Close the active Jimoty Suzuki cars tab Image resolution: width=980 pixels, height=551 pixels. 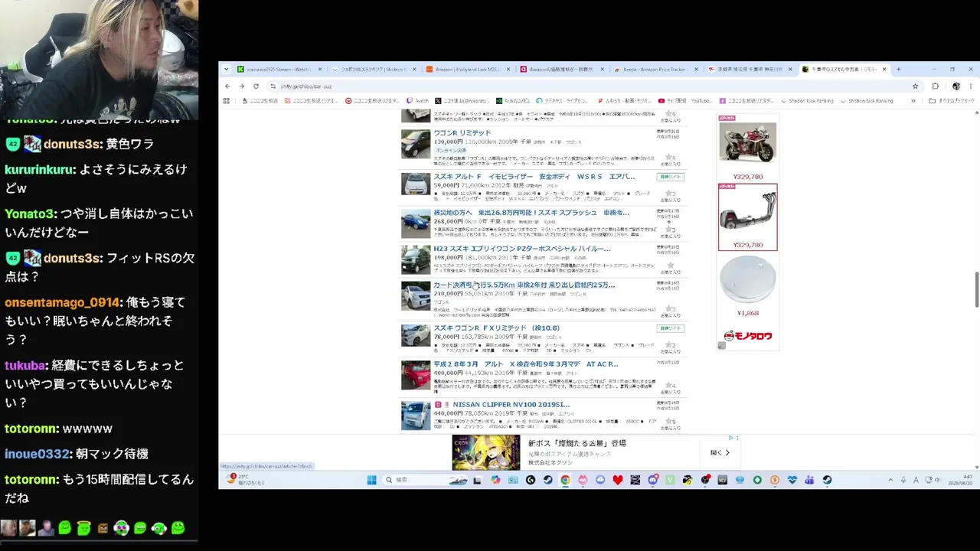pos(884,69)
